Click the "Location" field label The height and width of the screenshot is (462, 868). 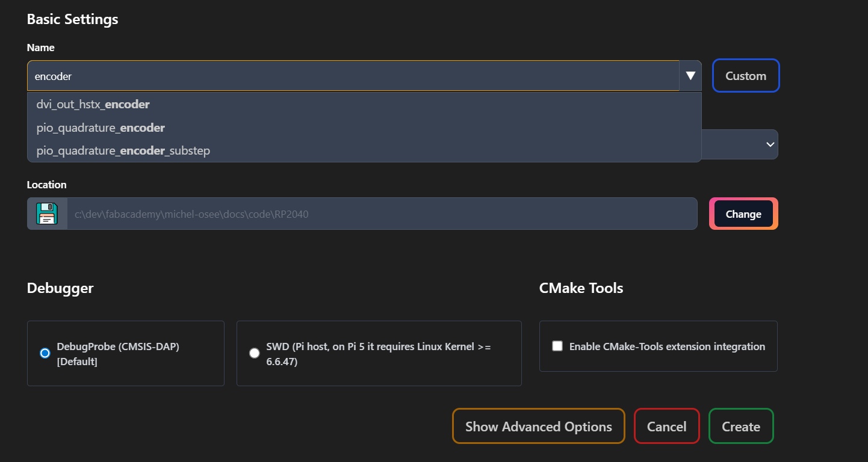click(46, 185)
